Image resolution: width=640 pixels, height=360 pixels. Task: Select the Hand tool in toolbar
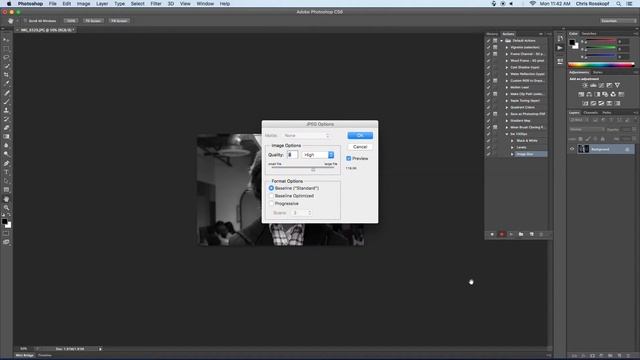tap(6, 199)
